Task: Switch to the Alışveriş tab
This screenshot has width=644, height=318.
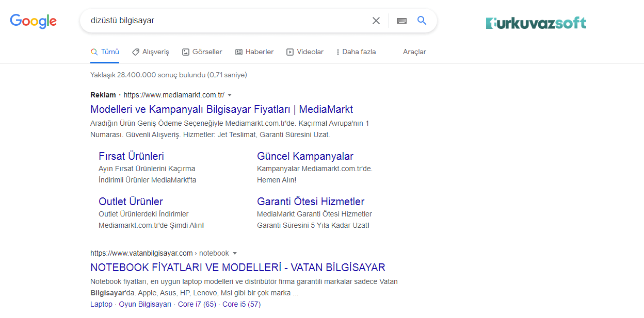Action: (x=150, y=52)
